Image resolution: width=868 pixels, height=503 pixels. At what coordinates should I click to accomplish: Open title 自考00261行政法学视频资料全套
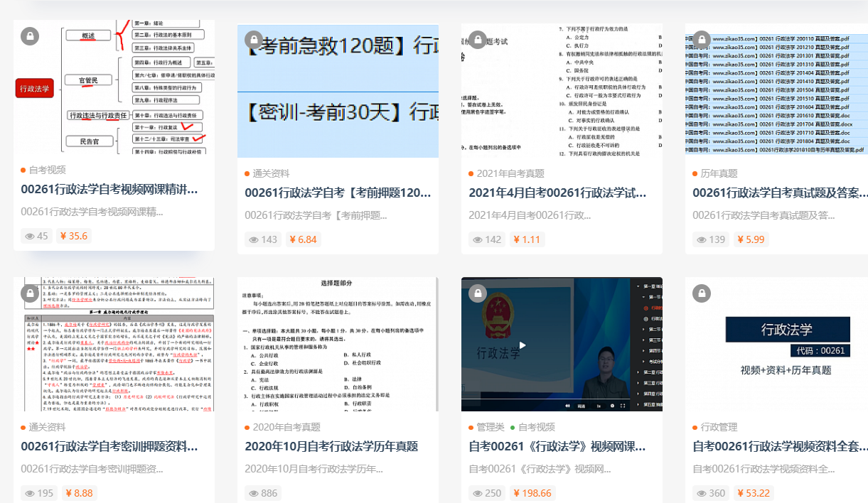point(780,446)
